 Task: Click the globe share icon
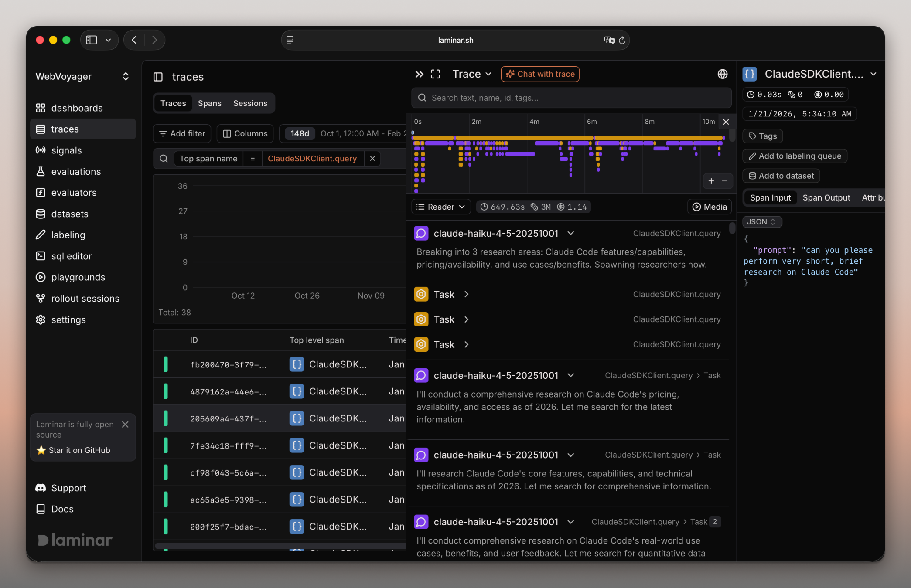click(722, 74)
